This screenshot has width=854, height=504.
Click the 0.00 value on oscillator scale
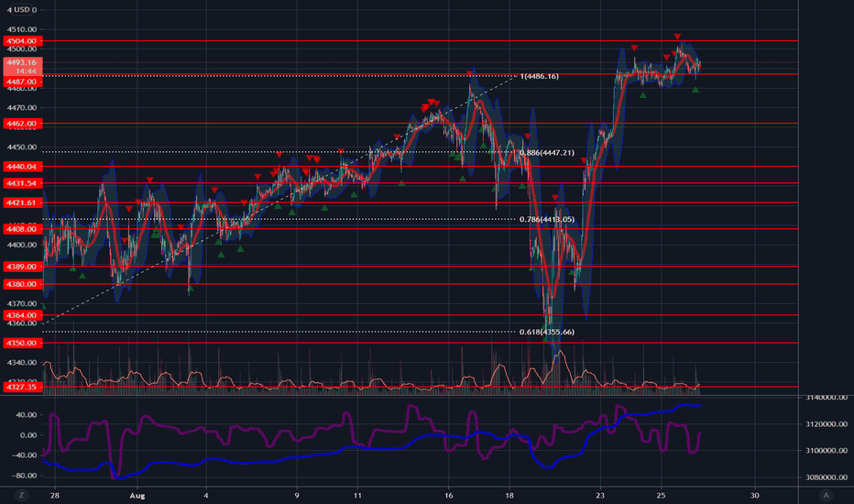click(x=28, y=434)
